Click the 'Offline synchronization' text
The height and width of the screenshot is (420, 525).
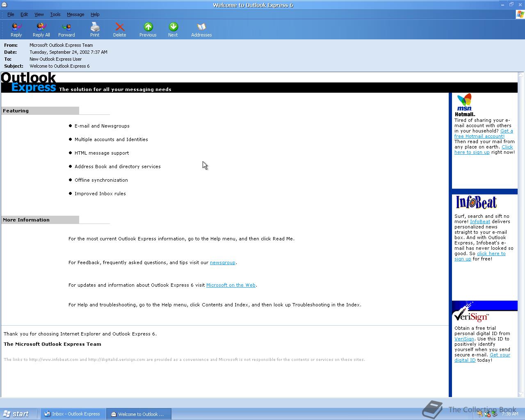[x=101, y=180]
